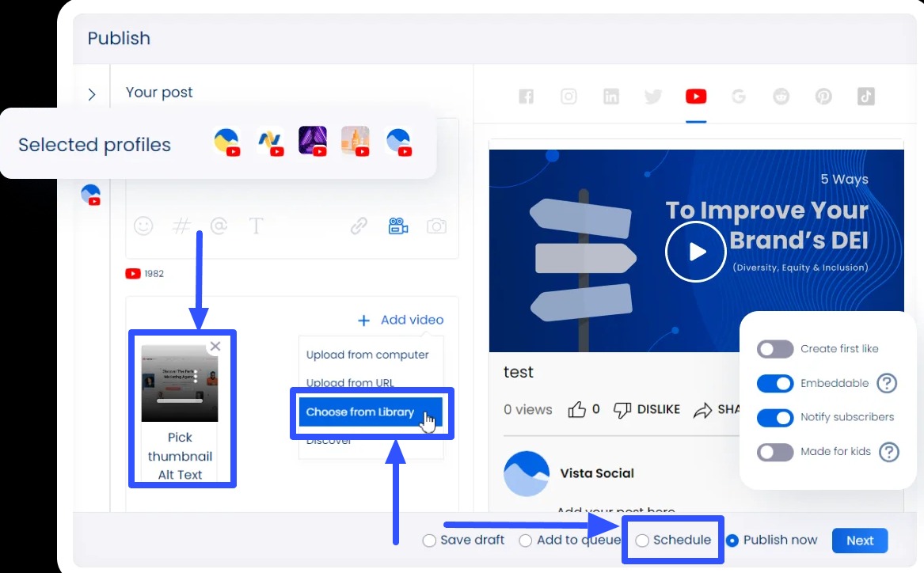Open the Add video dropdown
The height and width of the screenshot is (573, 924).
[x=400, y=320]
